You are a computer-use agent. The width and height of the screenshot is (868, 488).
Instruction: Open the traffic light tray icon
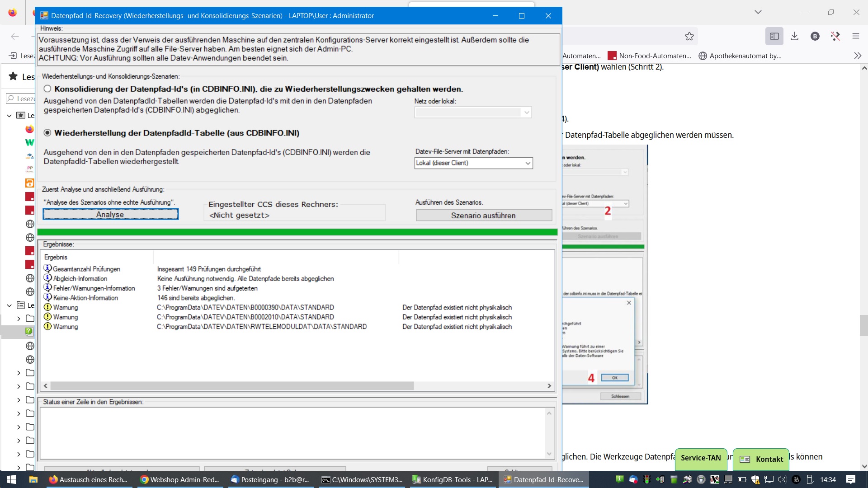647,479
